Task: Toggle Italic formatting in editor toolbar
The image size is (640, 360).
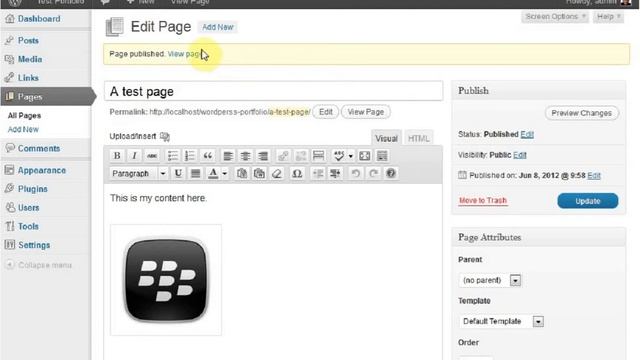Action: tap(134, 156)
